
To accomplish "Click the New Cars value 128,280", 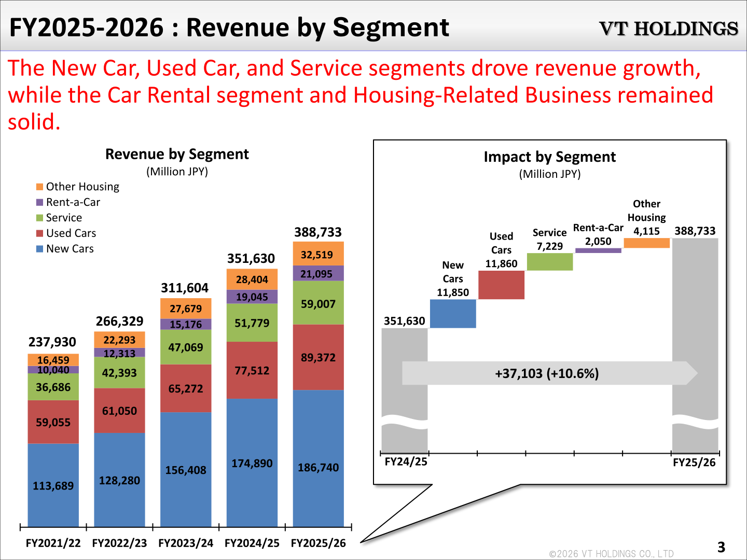I will tap(119, 481).
